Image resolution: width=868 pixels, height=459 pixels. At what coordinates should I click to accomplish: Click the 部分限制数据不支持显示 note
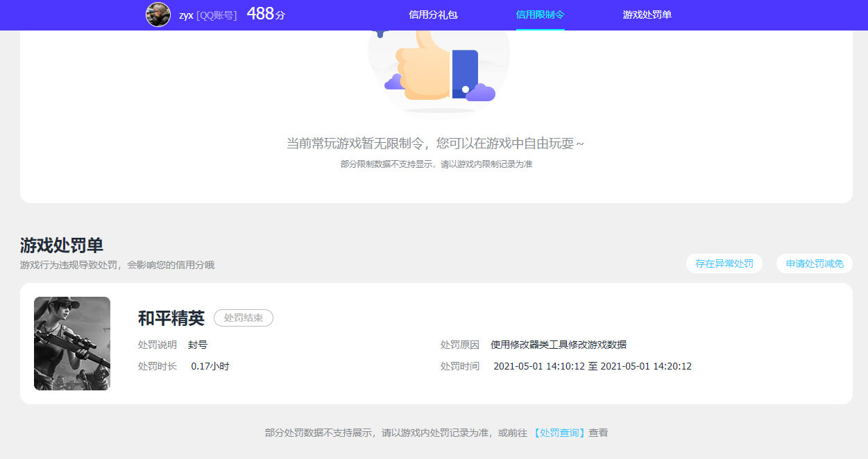tap(436, 164)
